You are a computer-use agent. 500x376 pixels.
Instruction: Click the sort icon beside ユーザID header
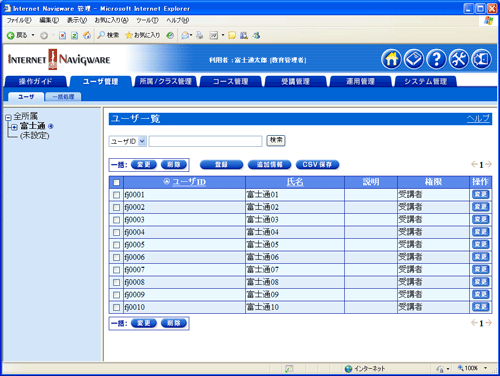167,181
